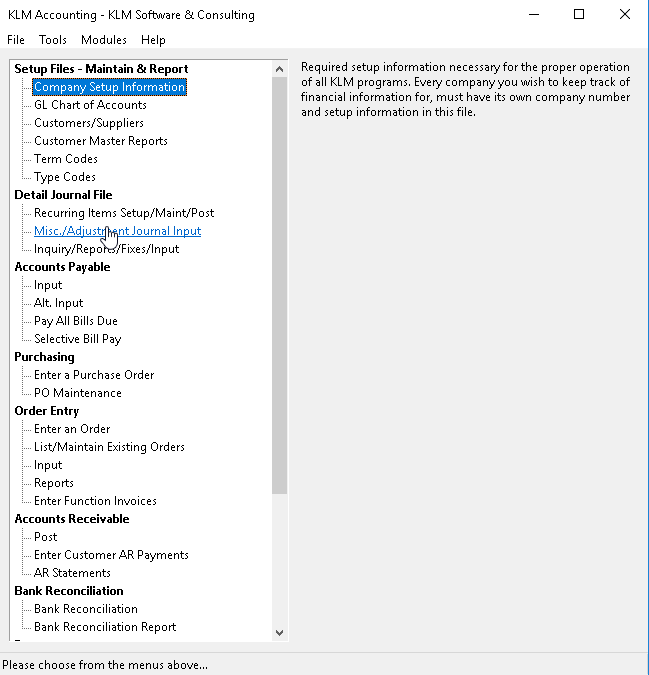
Task: Click the status bar message 'Please choose from the menus above...'
Action: pos(105,665)
